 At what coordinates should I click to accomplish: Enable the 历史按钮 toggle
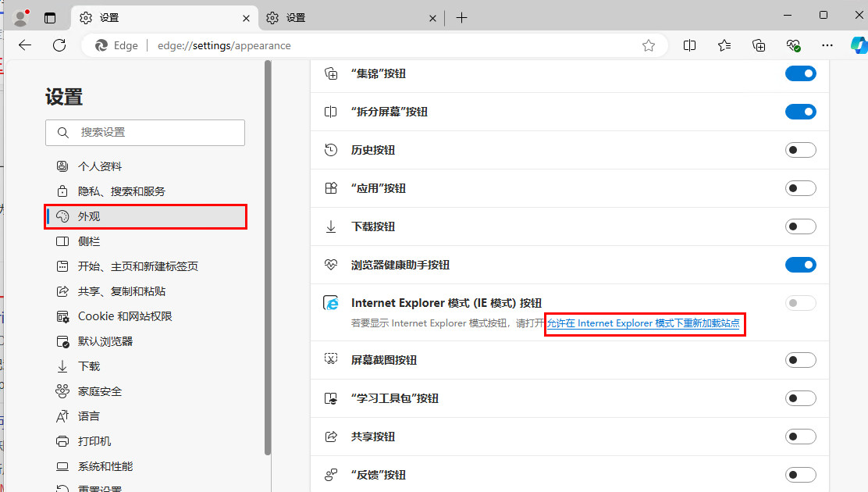[x=800, y=150]
